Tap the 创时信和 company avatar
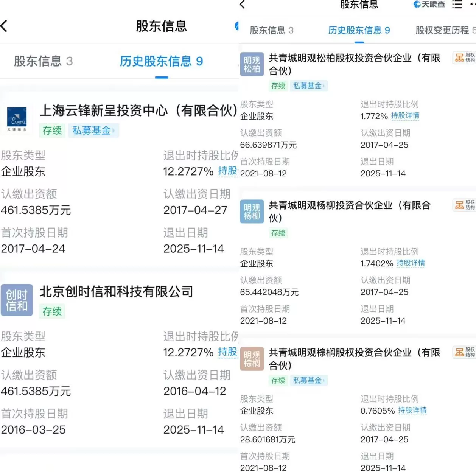This screenshot has height=476, width=476. tap(17, 300)
